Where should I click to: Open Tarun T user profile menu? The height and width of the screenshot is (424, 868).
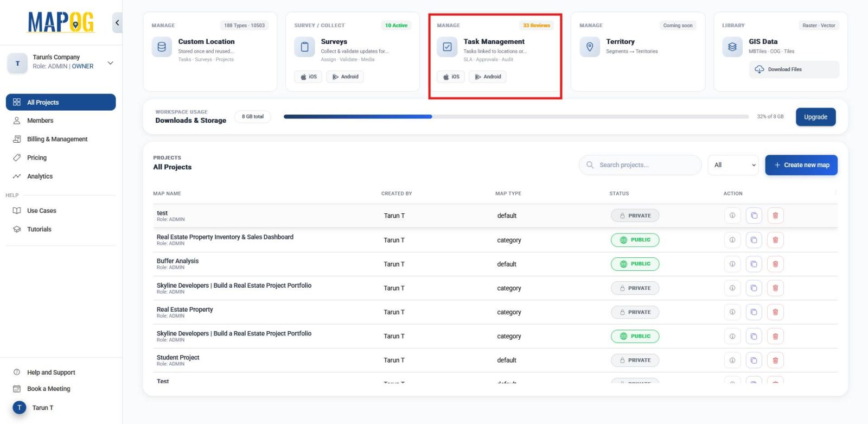34,408
